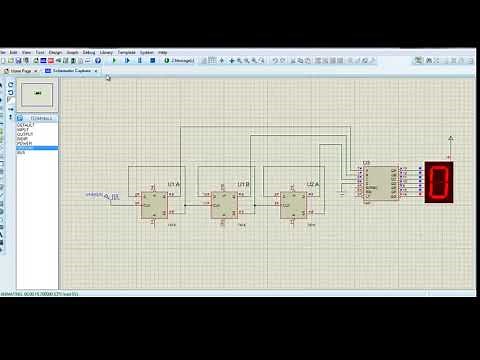Viewport: 480px width, 360px height.
Task: Click the horizontal mirror arrow icon
Action: [x=11, y=109]
